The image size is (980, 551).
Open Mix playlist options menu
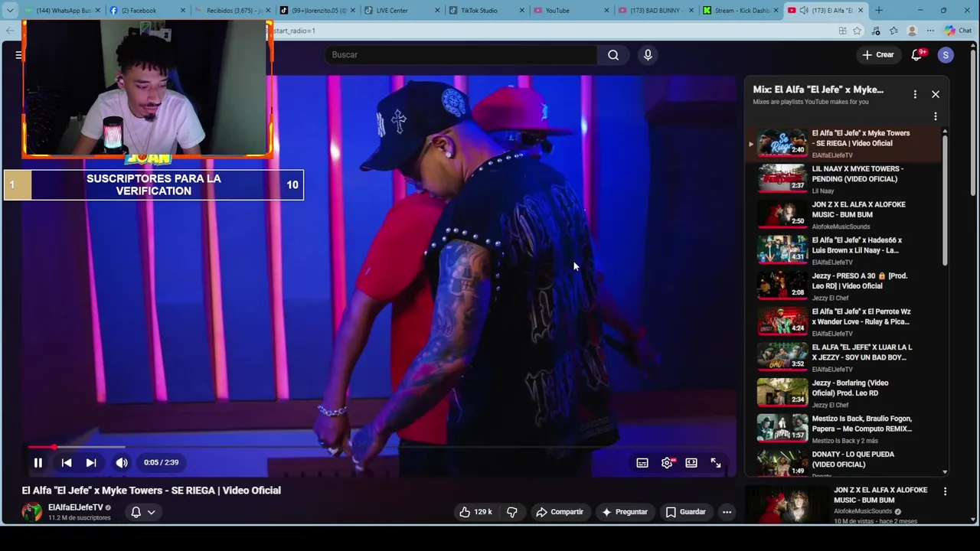click(x=915, y=94)
